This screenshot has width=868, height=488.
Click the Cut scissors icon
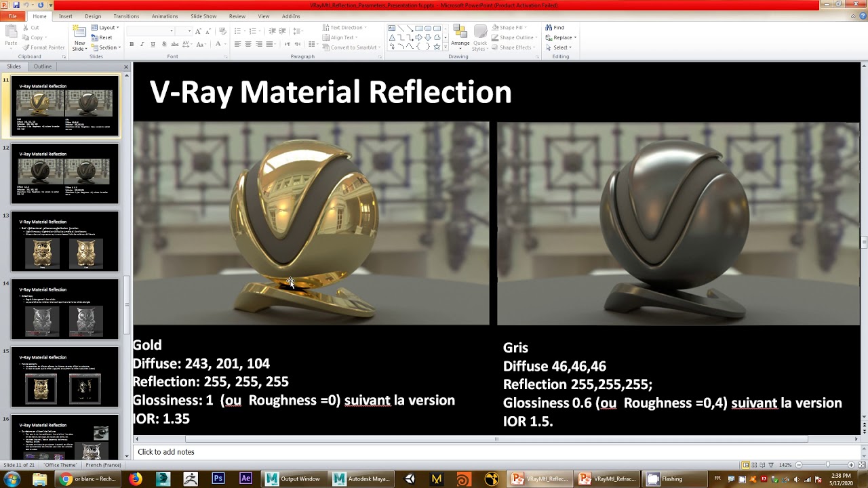pos(26,28)
